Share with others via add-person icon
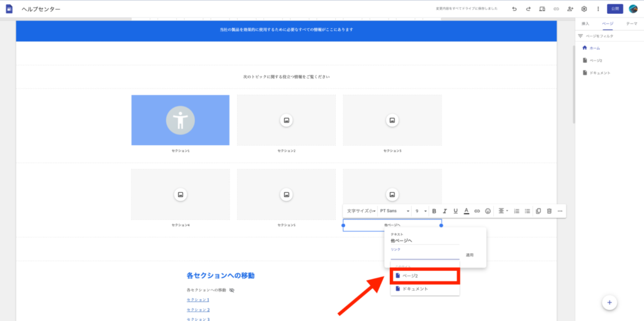Image resolution: width=644 pixels, height=321 pixels. click(x=570, y=9)
